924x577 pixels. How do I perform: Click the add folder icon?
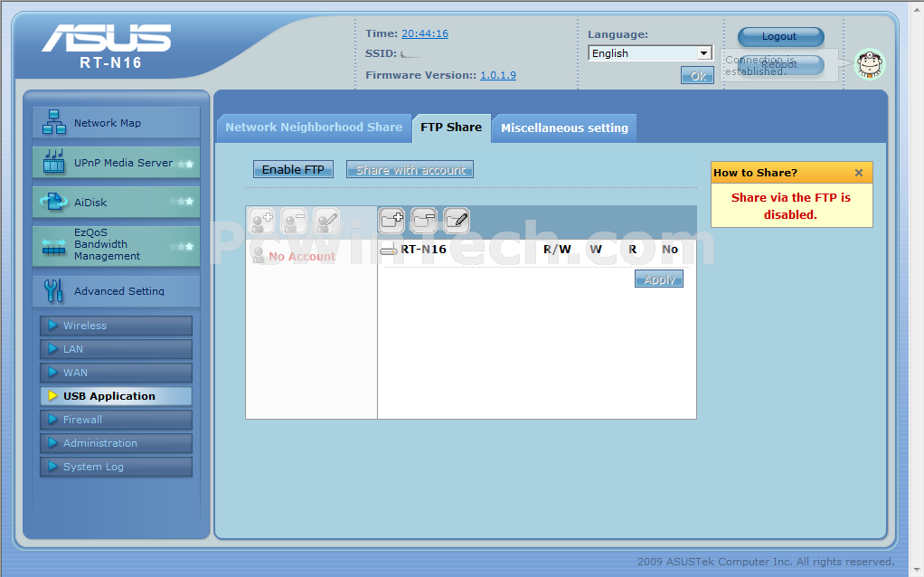pos(391,221)
